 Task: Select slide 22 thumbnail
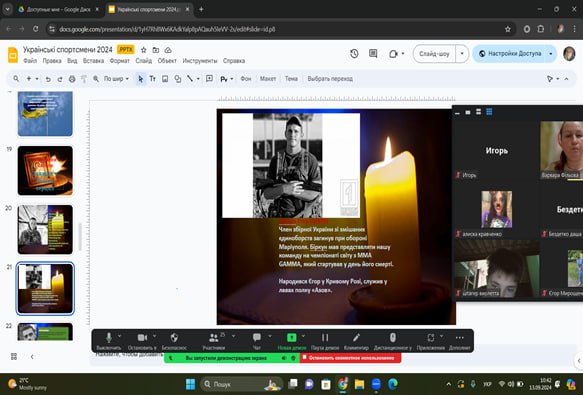[x=45, y=331]
